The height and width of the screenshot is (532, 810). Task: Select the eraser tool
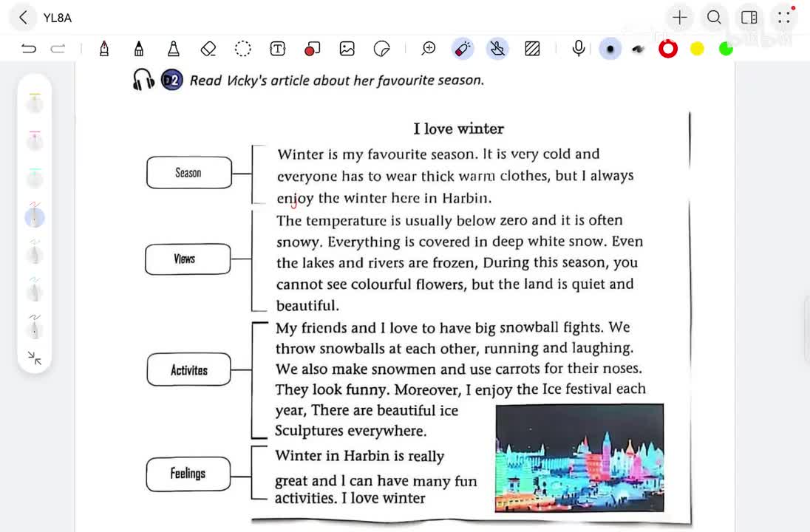208,49
